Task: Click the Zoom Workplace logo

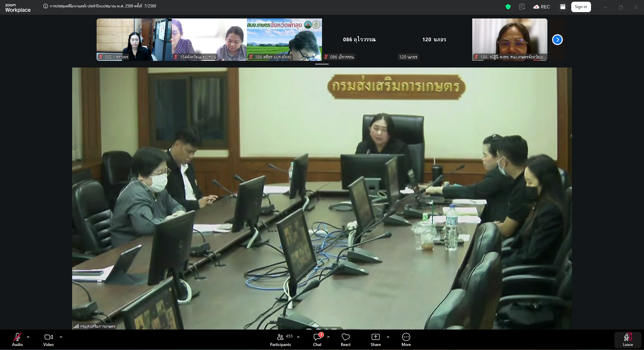Action: [18, 8]
